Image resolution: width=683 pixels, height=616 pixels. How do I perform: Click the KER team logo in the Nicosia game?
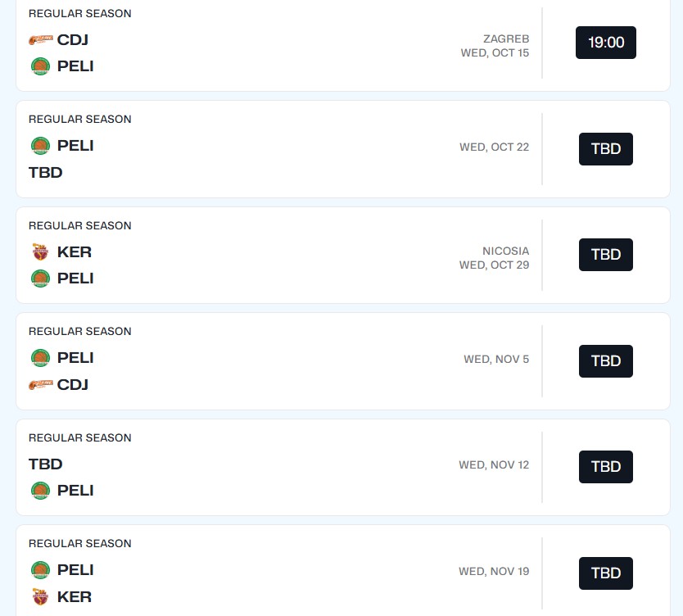(x=40, y=251)
